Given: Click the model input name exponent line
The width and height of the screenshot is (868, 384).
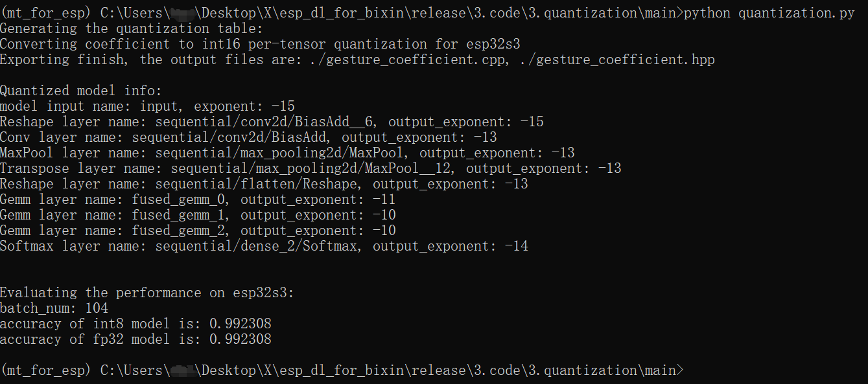Looking at the screenshot, I should 148,106.
